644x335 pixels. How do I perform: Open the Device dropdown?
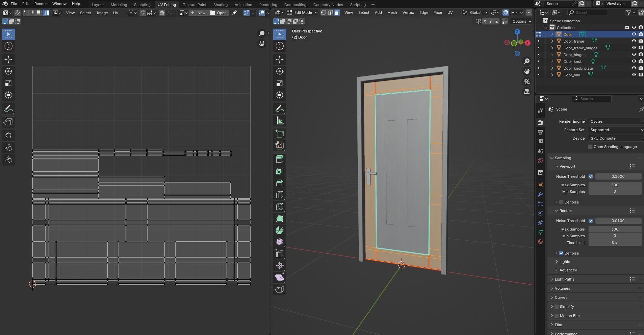(x=616, y=138)
